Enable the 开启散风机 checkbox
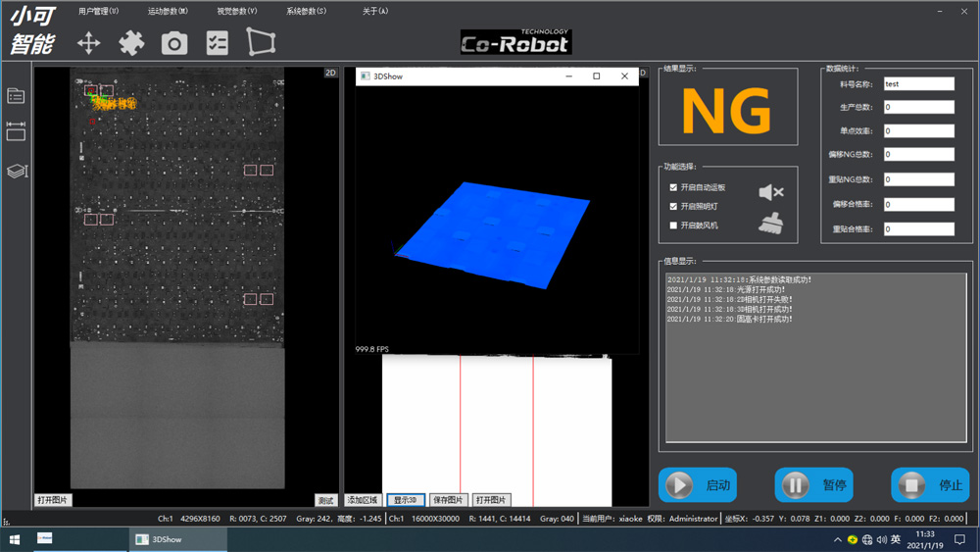This screenshot has height=552, width=980. tap(673, 226)
